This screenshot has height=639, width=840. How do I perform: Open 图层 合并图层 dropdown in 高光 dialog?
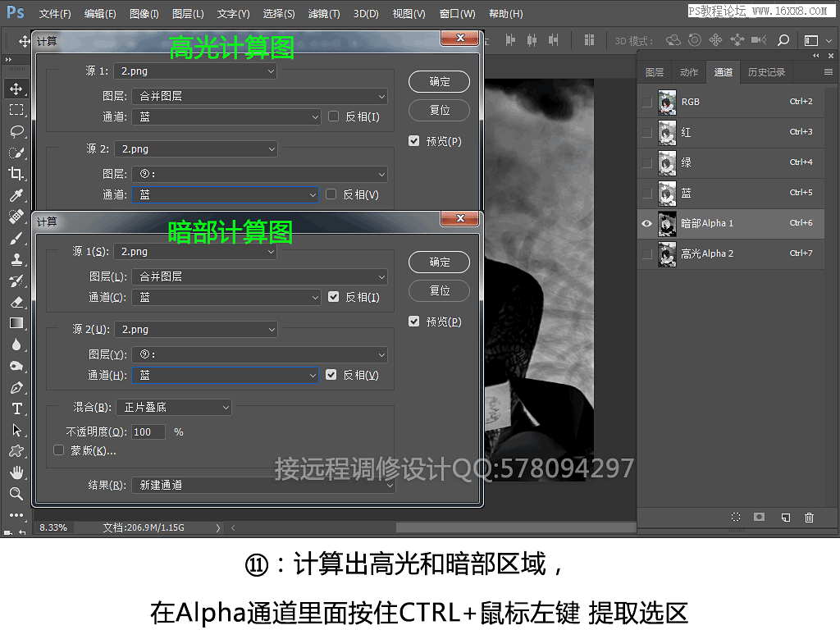coord(259,97)
